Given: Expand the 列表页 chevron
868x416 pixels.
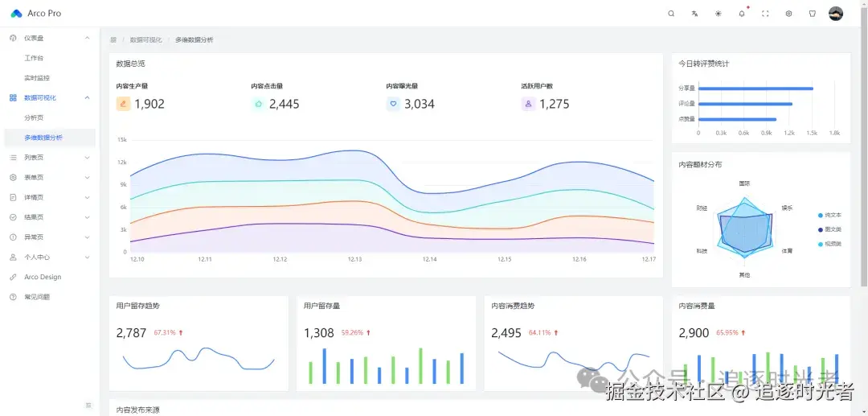Looking at the screenshot, I should click(x=87, y=158).
